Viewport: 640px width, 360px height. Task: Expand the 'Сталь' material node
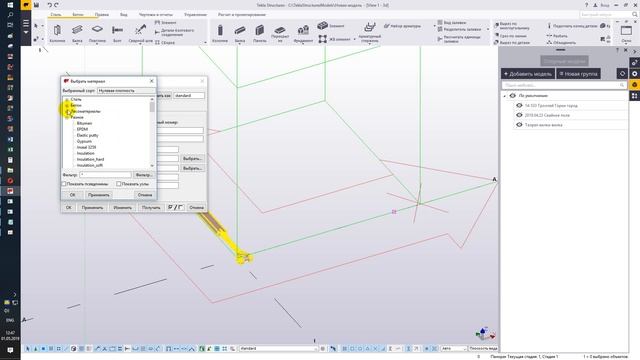pos(67,99)
